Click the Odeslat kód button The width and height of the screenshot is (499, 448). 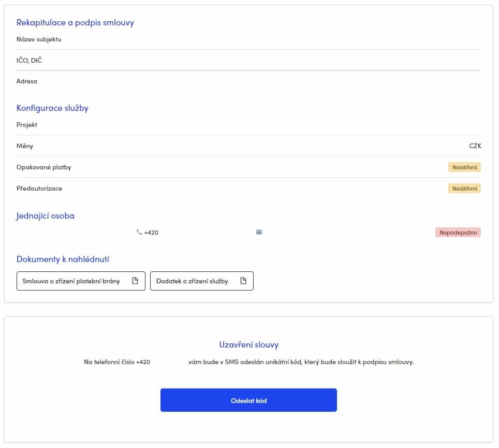pyautogui.click(x=249, y=399)
